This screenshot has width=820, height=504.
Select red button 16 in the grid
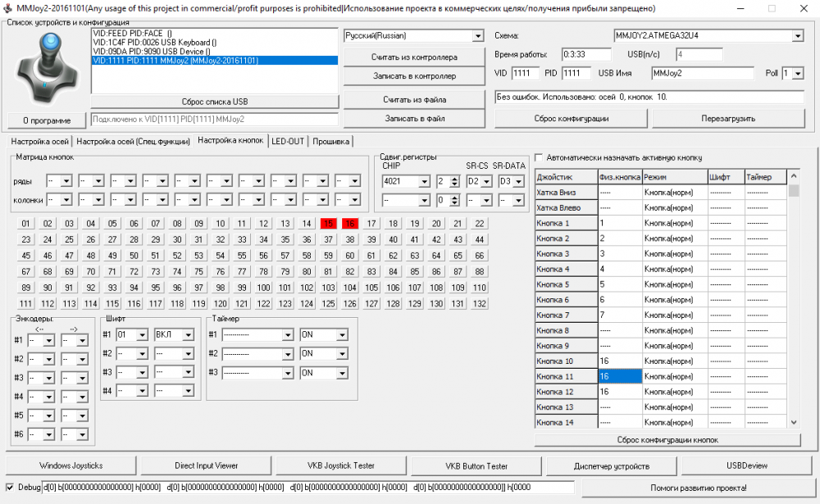(x=349, y=224)
